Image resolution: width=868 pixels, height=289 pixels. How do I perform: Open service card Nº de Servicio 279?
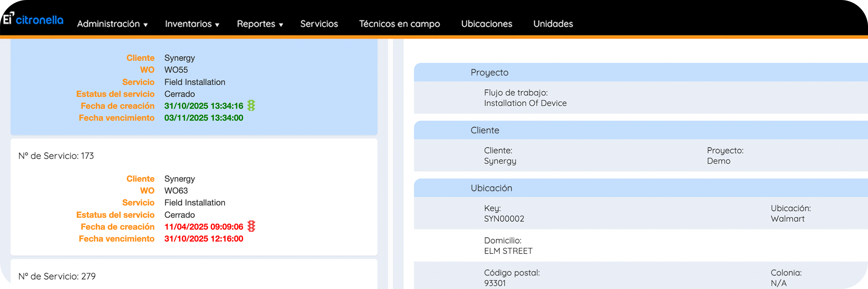tap(194, 276)
